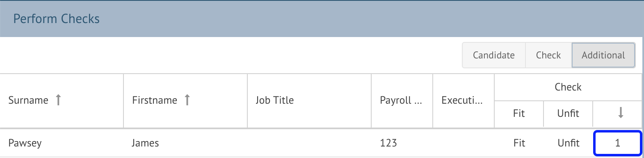644x158 pixels.
Task: Switch to the Candidate view
Action: pyautogui.click(x=493, y=55)
